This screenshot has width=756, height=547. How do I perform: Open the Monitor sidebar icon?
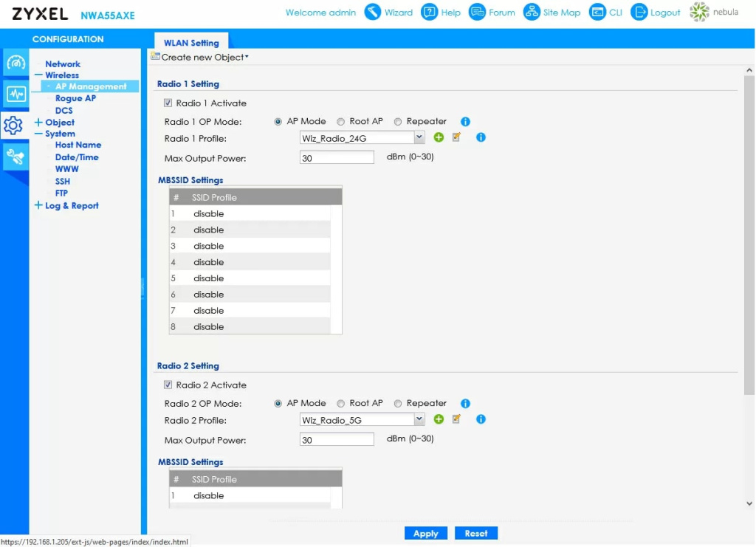coord(16,94)
